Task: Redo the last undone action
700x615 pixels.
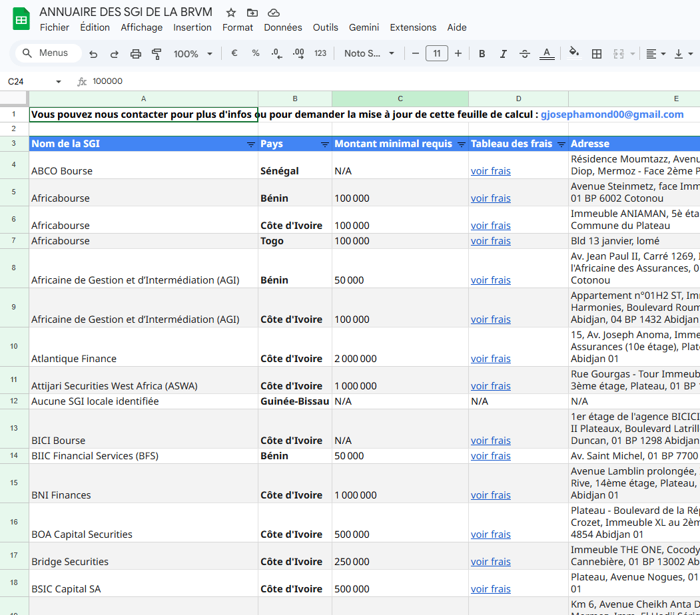Action: pyautogui.click(x=115, y=54)
